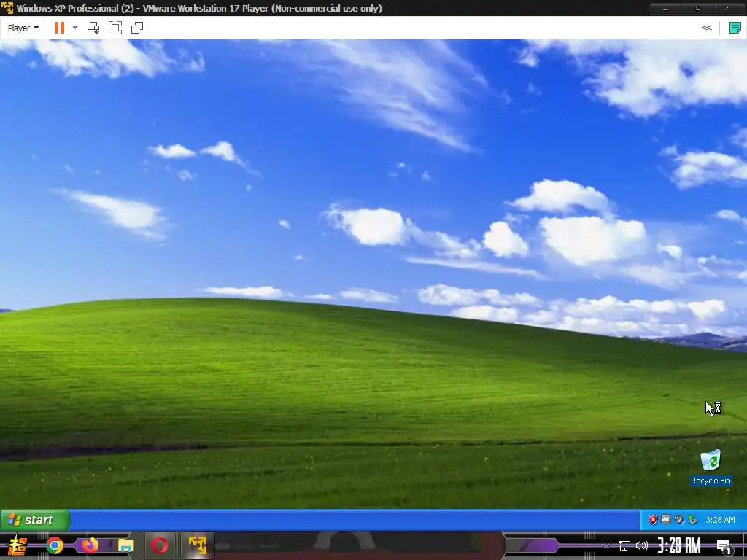Screen dimensions: 747x560
Task: Open host network status tray icon
Action: pyautogui.click(x=624, y=545)
